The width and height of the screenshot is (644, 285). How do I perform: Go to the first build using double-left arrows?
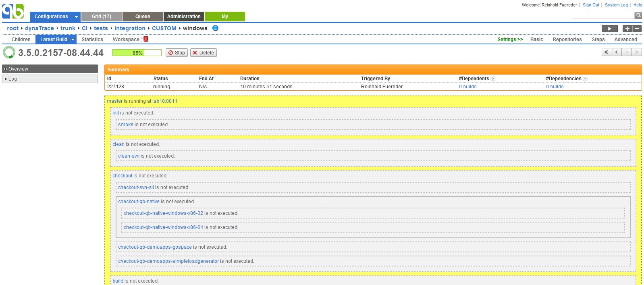coord(606,52)
